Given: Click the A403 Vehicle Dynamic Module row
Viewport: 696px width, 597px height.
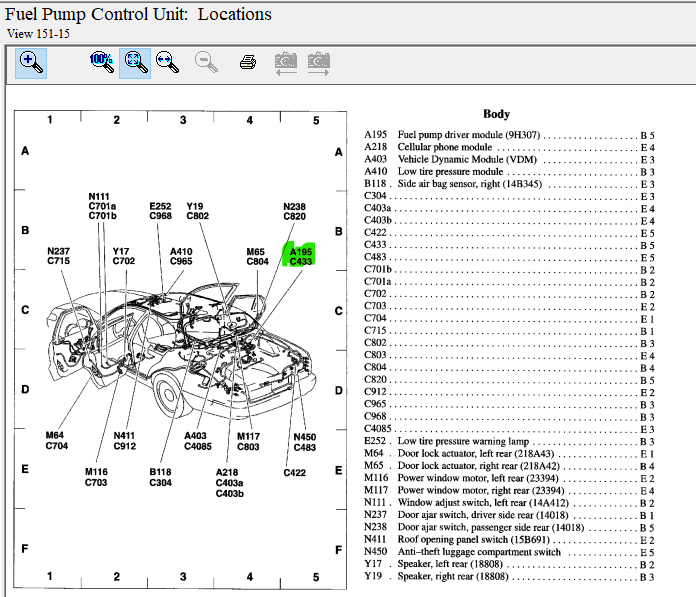Looking at the screenshot, I should (x=509, y=159).
